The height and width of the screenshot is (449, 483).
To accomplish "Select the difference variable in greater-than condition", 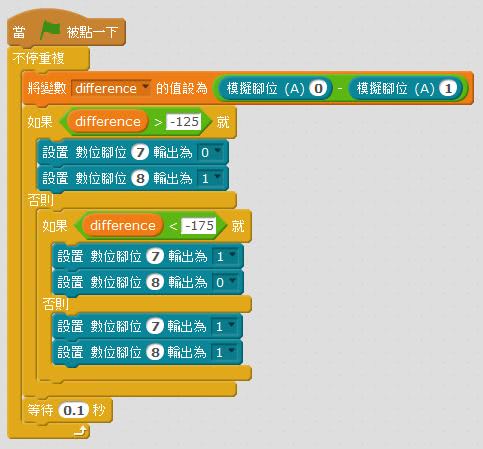I will [108, 122].
